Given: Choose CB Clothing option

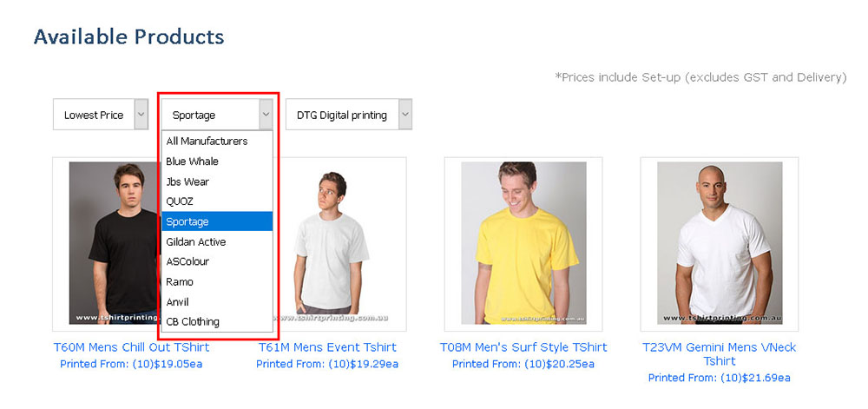Looking at the screenshot, I should [216, 321].
